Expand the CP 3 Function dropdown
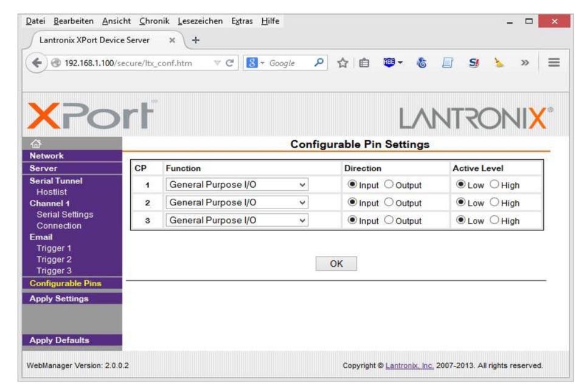Image resolution: width=584 pixels, height=392 pixels. (237, 220)
